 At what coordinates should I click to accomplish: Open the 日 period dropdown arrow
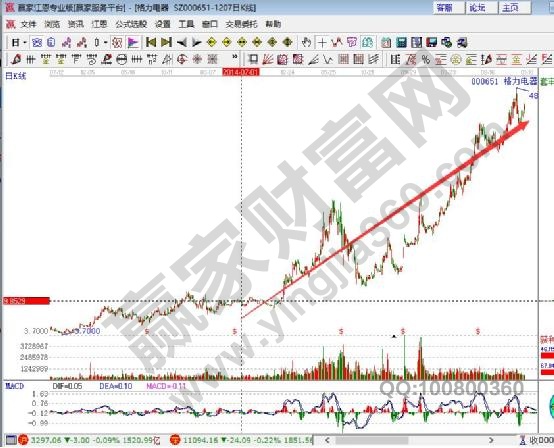click(25, 43)
